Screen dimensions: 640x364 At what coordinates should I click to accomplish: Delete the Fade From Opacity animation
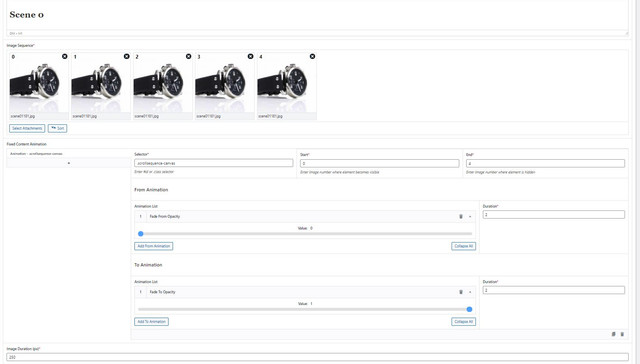point(461,216)
